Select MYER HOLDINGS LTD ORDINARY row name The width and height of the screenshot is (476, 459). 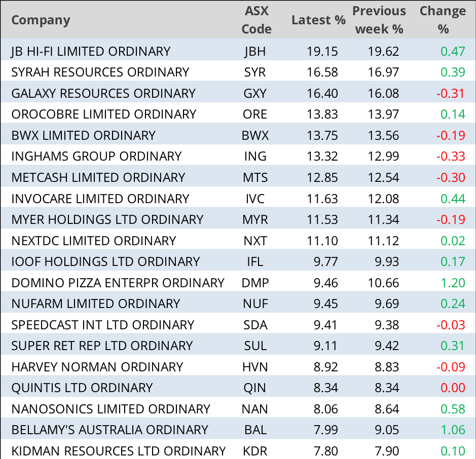click(x=107, y=219)
